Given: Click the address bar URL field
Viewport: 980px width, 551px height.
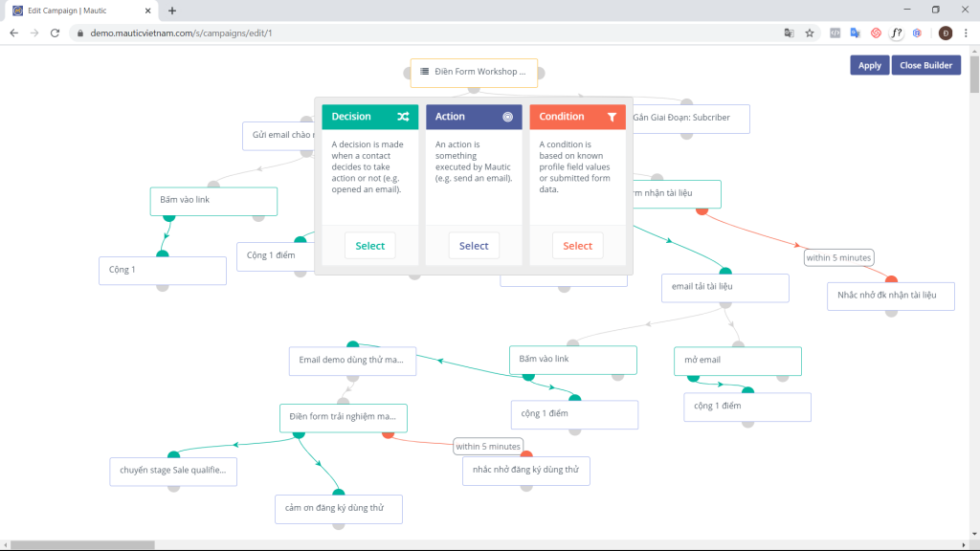Looking at the screenshot, I should pyautogui.click(x=383, y=33).
